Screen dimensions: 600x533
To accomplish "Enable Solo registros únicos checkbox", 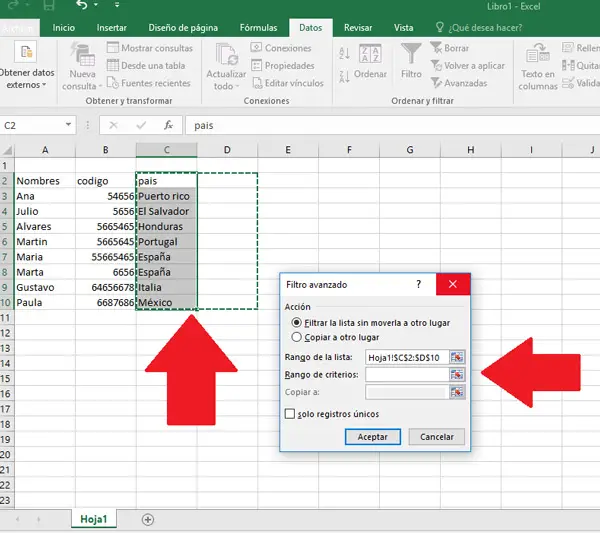I will click(290, 413).
